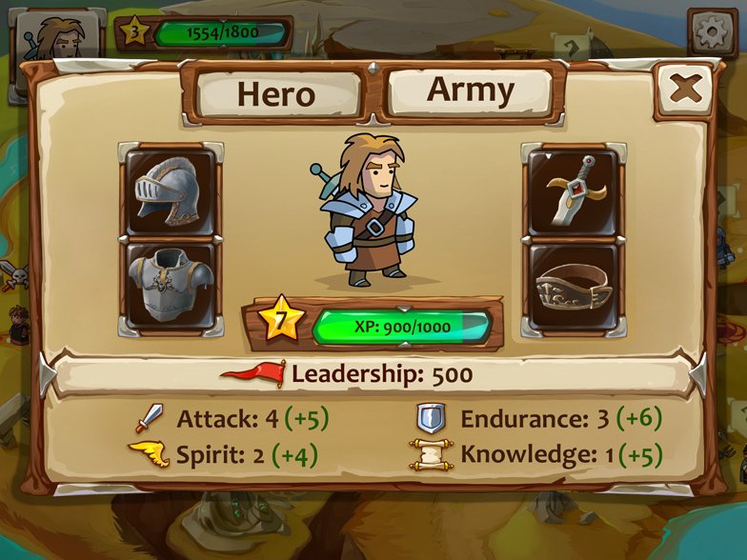Tap the hero character figure
Viewport: 747px width, 560px height.
(366, 210)
